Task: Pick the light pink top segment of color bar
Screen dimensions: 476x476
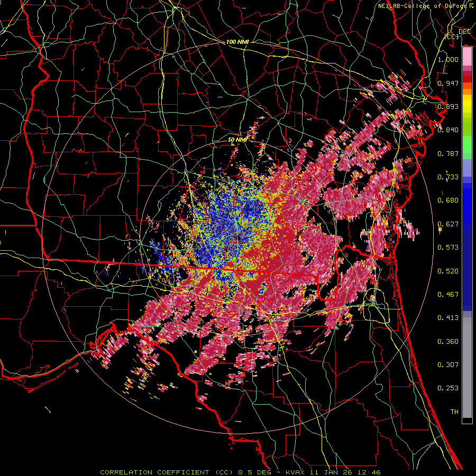Action: pos(467,57)
